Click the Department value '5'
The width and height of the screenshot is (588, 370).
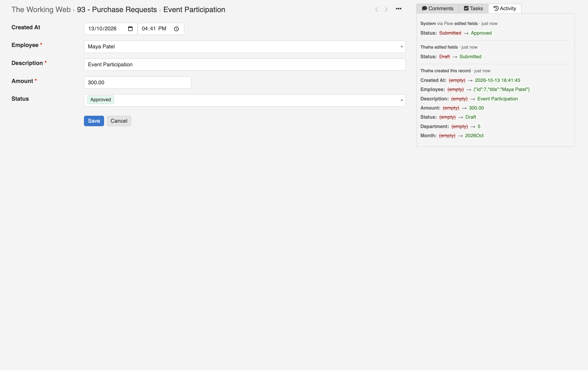tap(479, 126)
